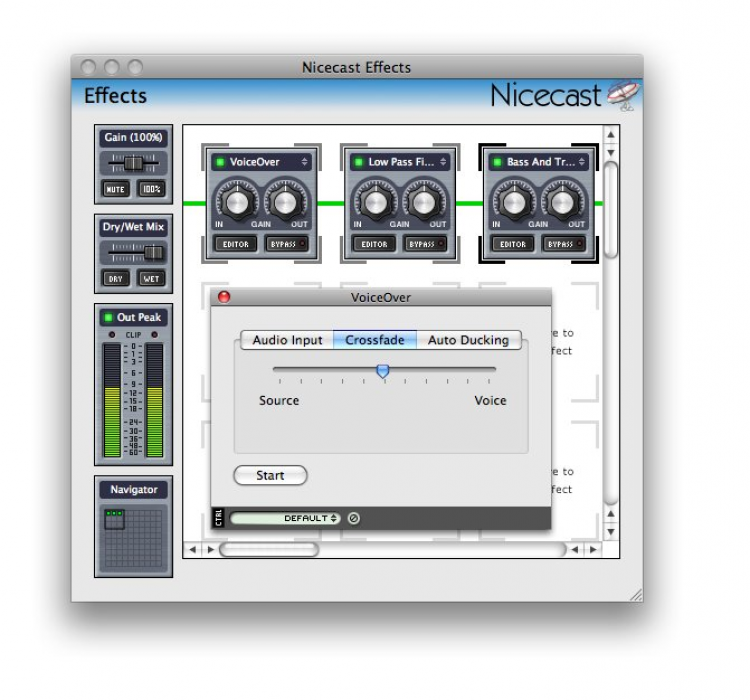
Task: Toggle the Bass And Treble green power light
Action: 497,162
